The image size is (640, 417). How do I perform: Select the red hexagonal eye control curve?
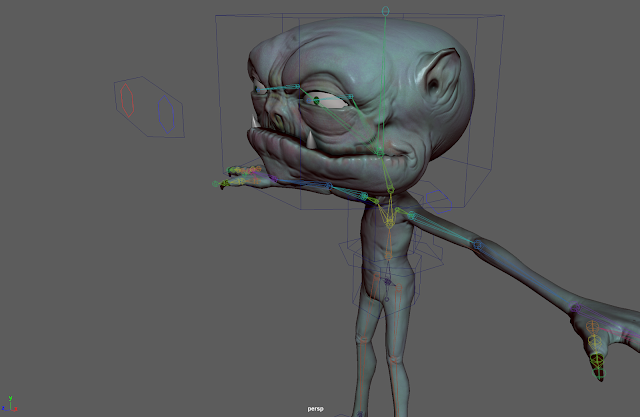click(127, 100)
